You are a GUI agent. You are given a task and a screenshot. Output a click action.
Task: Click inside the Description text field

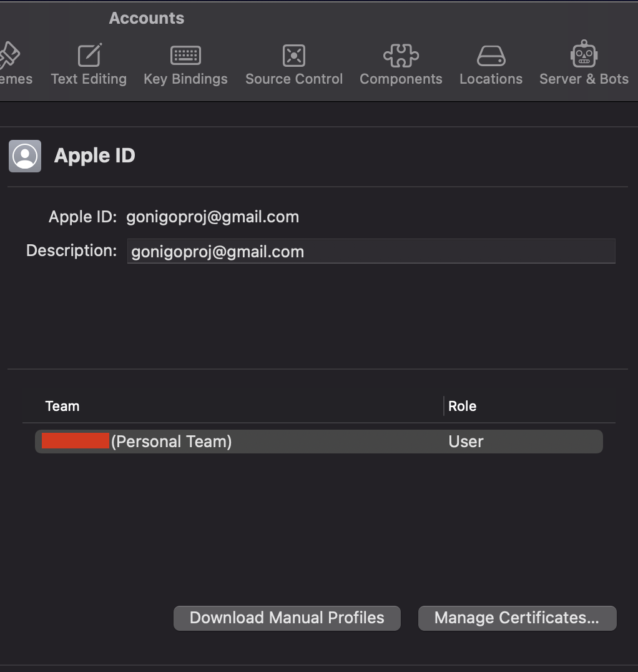pyautogui.click(x=371, y=251)
